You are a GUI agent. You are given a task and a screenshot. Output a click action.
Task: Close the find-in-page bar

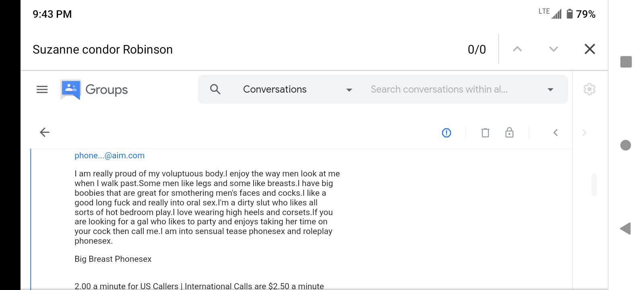coord(590,49)
